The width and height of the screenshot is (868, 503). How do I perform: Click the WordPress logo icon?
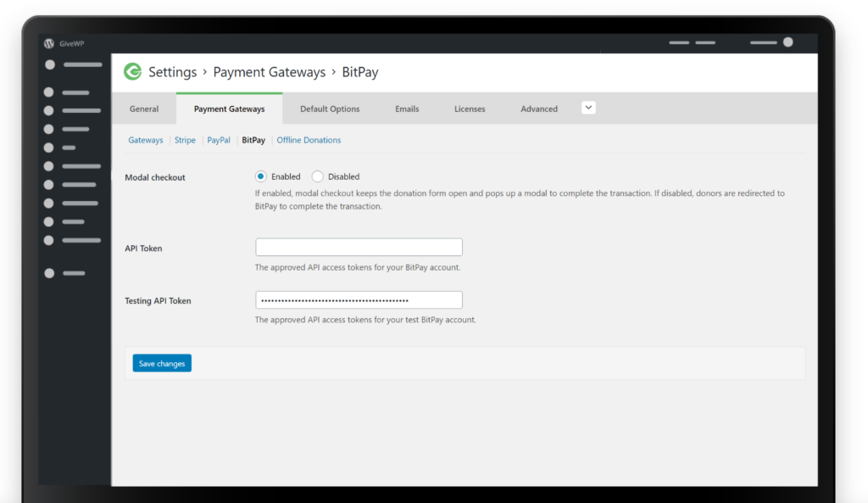coord(48,43)
